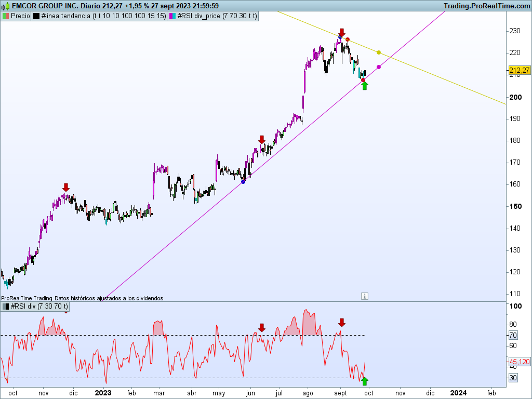Select the yellow dot on the yellow downtrend line
Screen dimensions: 532x399
(x=379, y=52)
